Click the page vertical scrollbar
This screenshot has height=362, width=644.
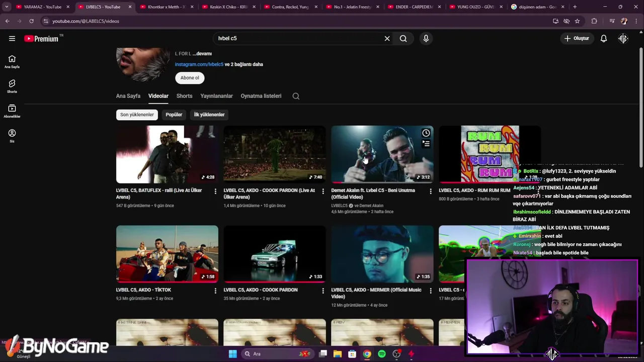(640, 107)
